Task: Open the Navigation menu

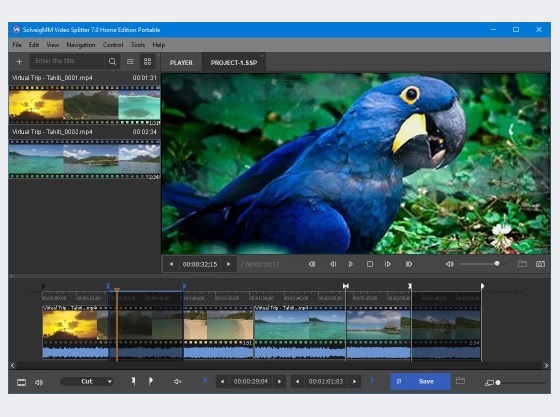Action: (81, 45)
